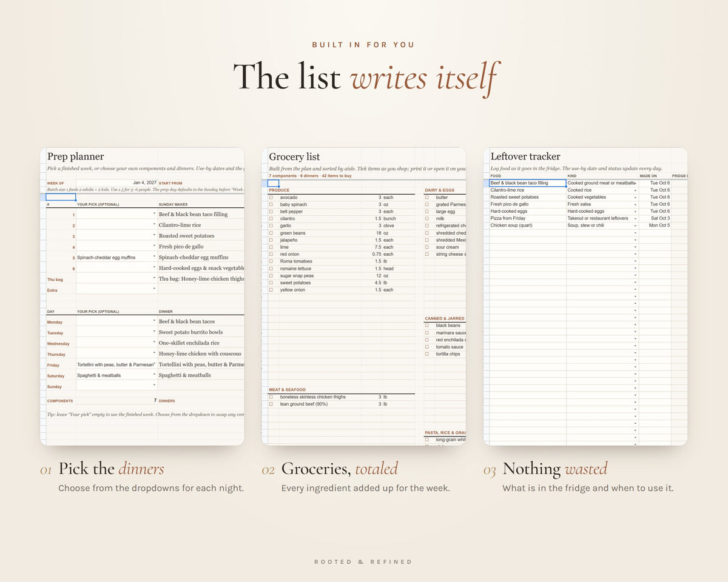This screenshot has height=582, width=728.
Task: Click the DAIRY & EGGS section header
Action: [x=440, y=190]
